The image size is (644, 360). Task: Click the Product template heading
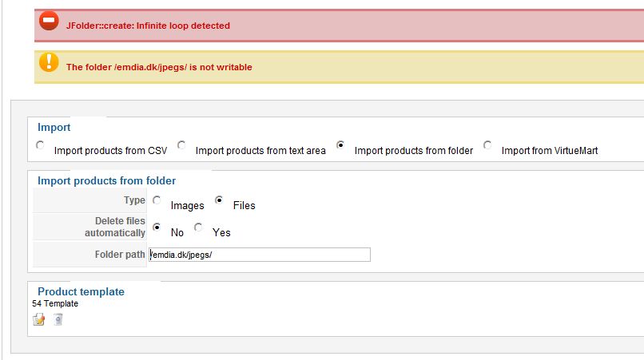pyautogui.click(x=81, y=291)
